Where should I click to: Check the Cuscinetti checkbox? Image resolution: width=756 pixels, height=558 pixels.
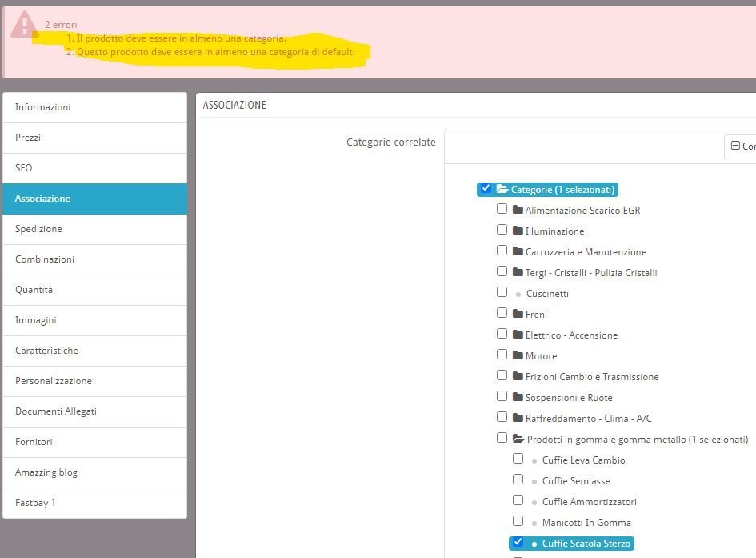click(502, 291)
